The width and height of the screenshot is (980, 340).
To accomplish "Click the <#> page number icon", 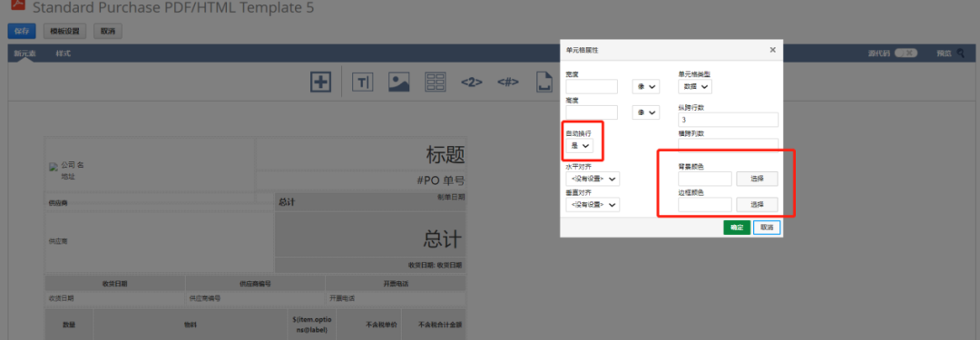I will (507, 82).
